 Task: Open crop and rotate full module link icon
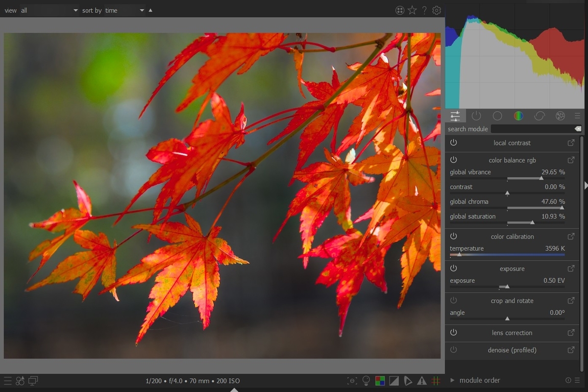point(571,300)
